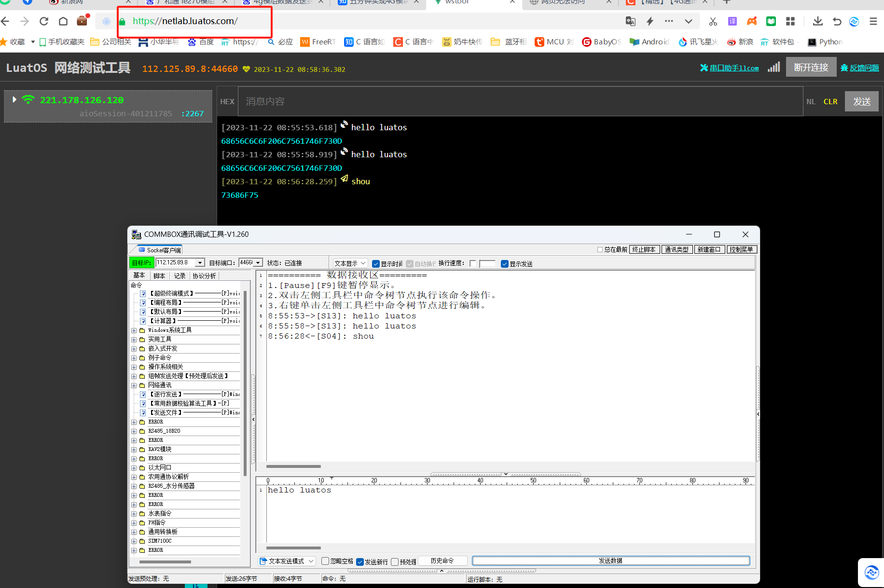
Task: Toggle the 总在最前 always-on-top checkbox
Action: pyautogui.click(x=600, y=249)
